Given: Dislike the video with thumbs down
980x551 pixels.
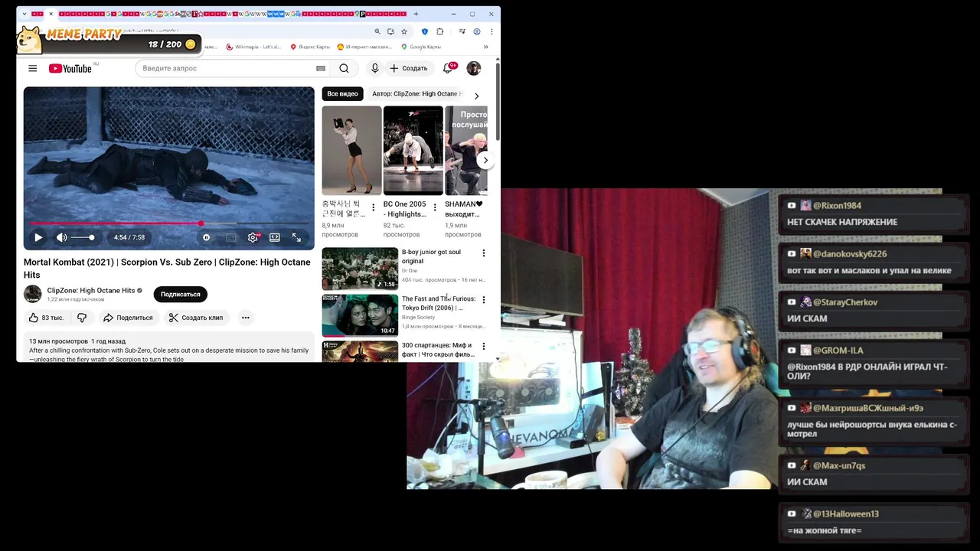Looking at the screenshot, I should (82, 318).
